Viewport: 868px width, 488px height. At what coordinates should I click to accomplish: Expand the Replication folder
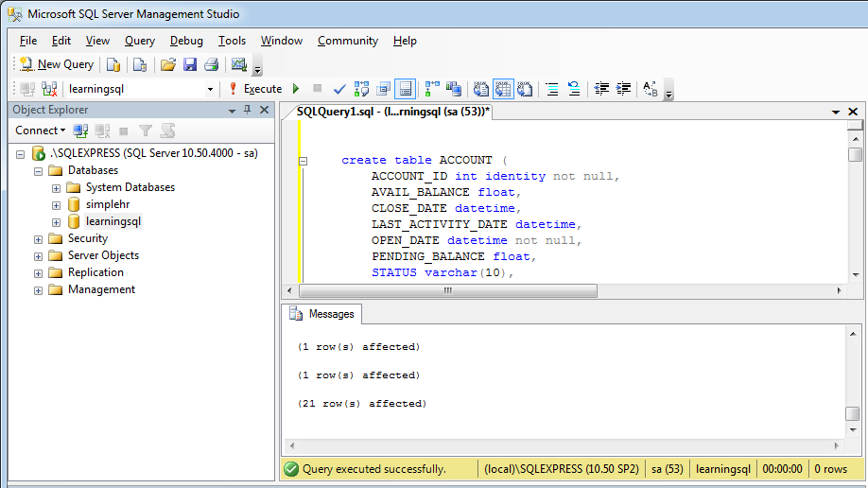(x=38, y=273)
